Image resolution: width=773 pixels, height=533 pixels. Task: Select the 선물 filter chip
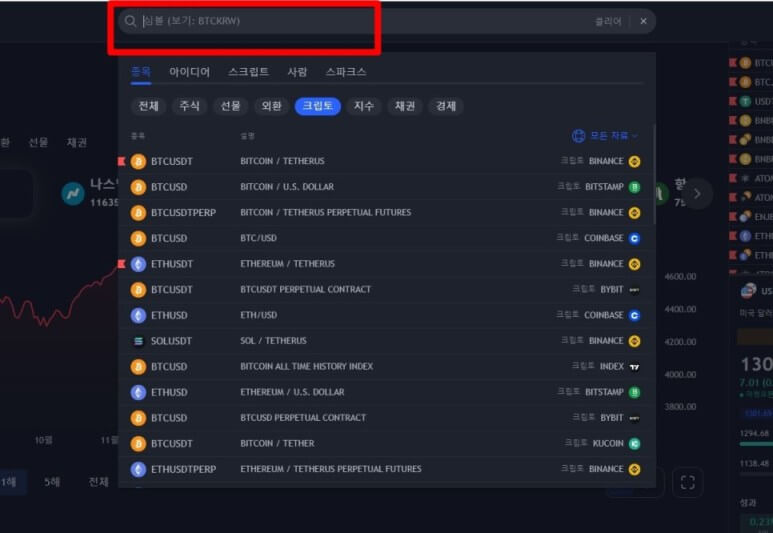pos(230,106)
